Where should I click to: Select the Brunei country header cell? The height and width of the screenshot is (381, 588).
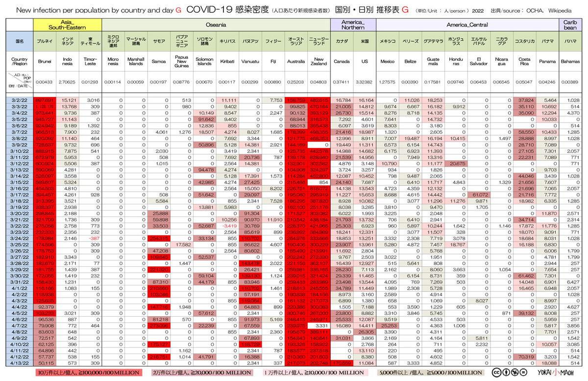pos(45,62)
